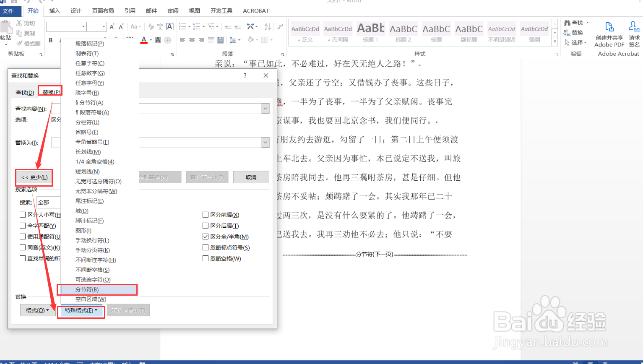Viewport: 643px width, 364px height.
Task: Click the help question mark in the dialog
Action: [x=245, y=75]
